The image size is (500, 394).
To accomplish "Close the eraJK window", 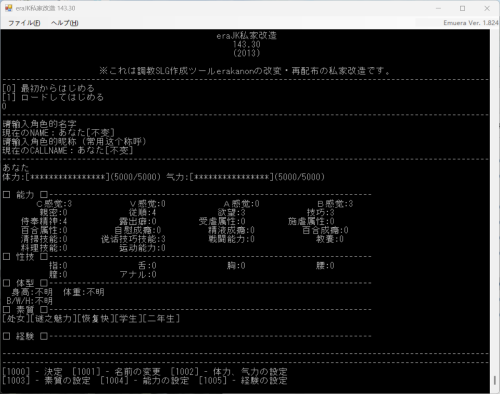I will (x=487, y=8).
